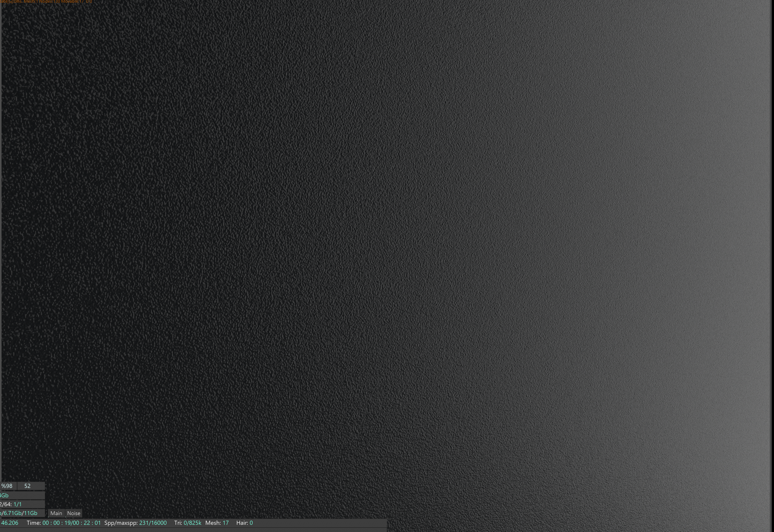This screenshot has width=774, height=532.
Task: Click the viewport's left edge border
Action: pyautogui.click(x=1, y=230)
